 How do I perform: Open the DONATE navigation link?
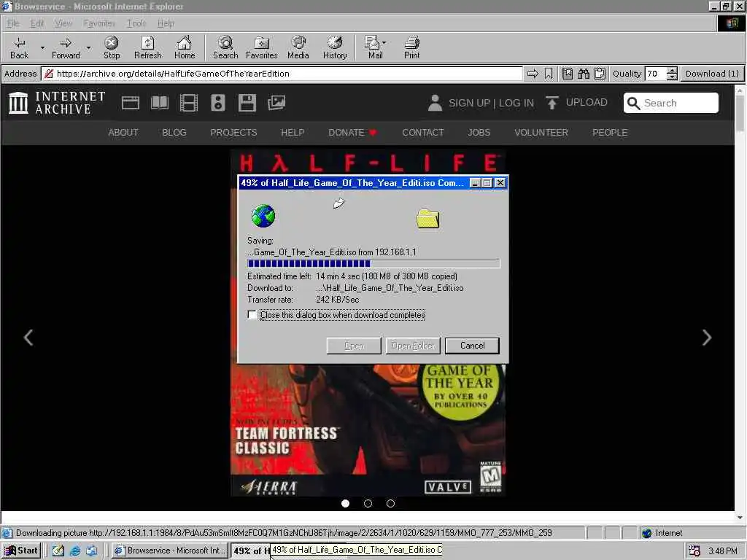(352, 133)
